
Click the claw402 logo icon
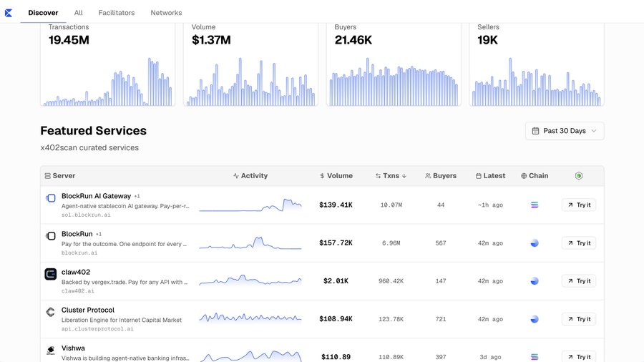tap(51, 274)
